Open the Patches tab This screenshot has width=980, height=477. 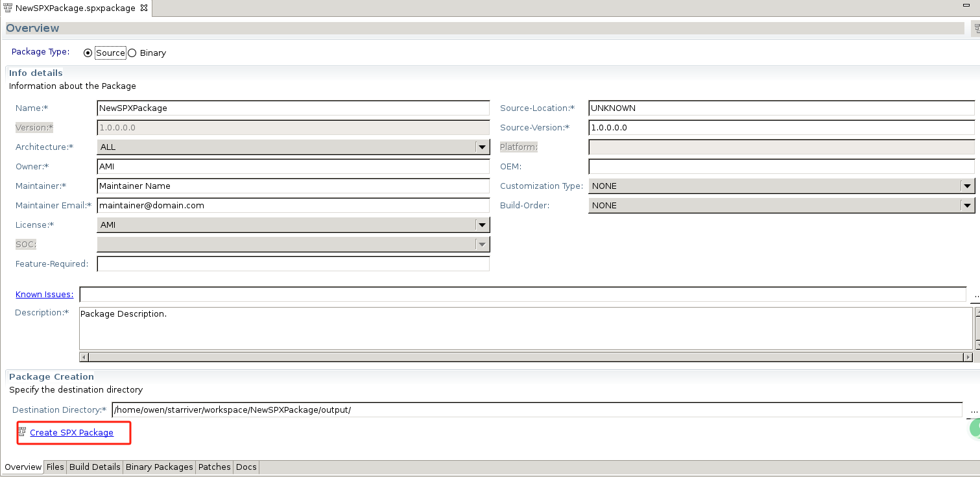pyautogui.click(x=214, y=467)
